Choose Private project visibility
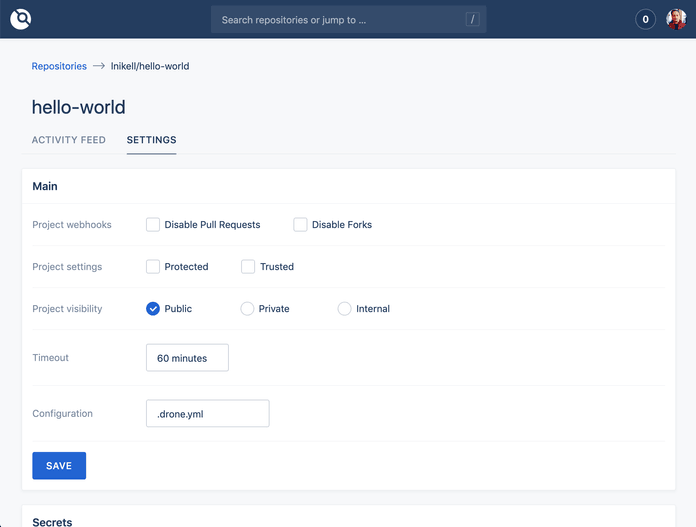Screen dimensions: 696x527 click(x=247, y=309)
